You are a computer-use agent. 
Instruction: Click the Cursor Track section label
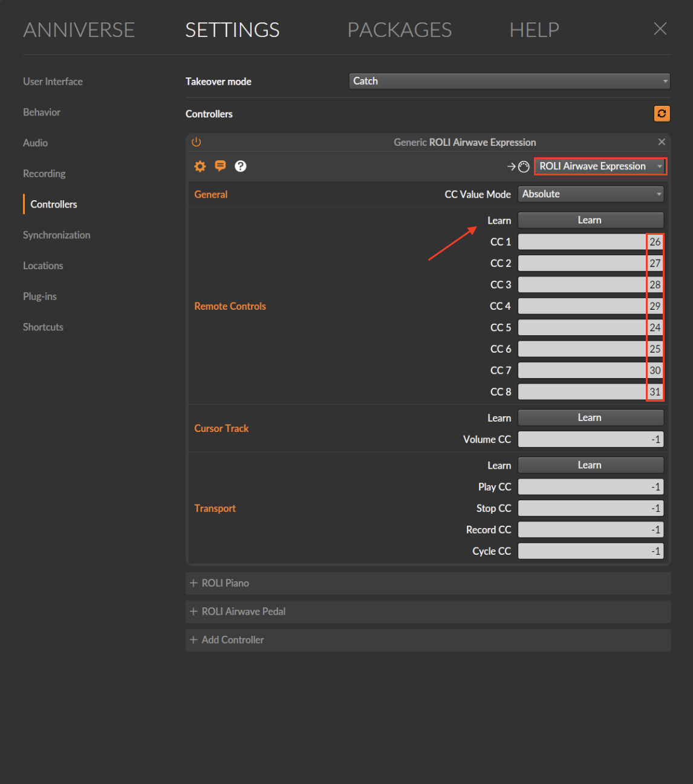click(221, 428)
